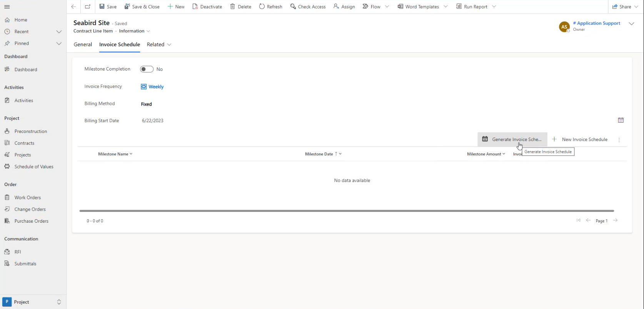
Task: Click the hamburger menu icon
Action: coord(7,7)
